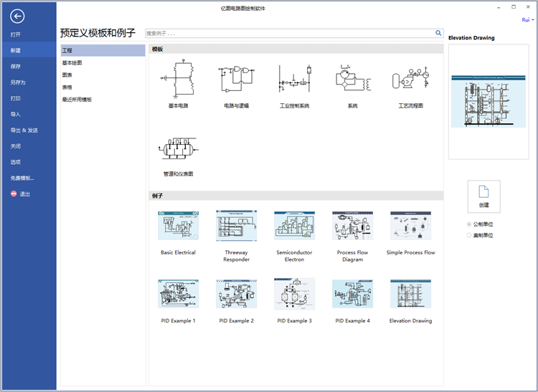Select the 电路与逻辑 template icon
Image resolution: width=538 pixels, height=392 pixels.
click(x=236, y=79)
